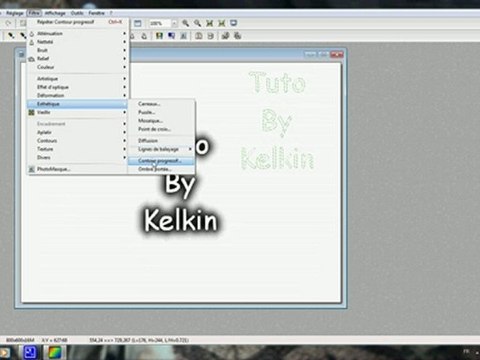Choose Répéter Contour progressif
480x360 pixels.
pos(77,22)
